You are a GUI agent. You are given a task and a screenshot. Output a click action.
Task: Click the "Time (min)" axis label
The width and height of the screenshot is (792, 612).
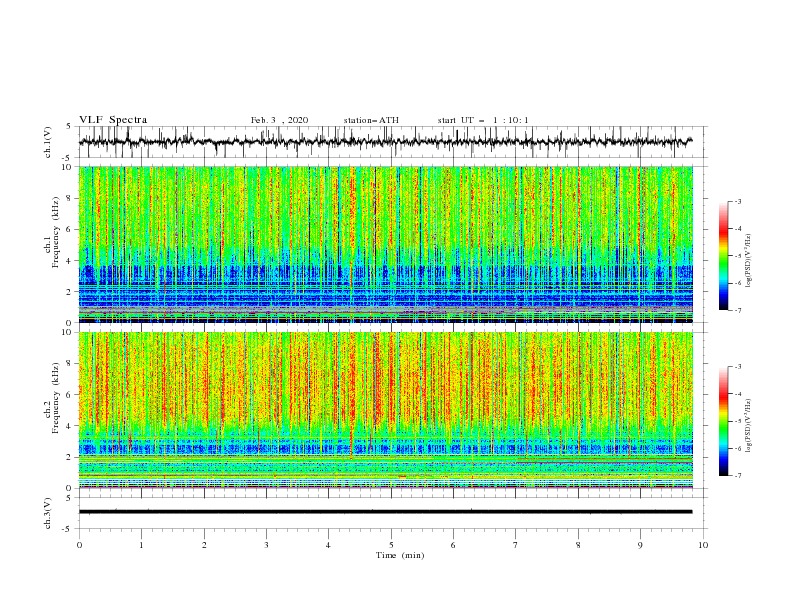400,555
